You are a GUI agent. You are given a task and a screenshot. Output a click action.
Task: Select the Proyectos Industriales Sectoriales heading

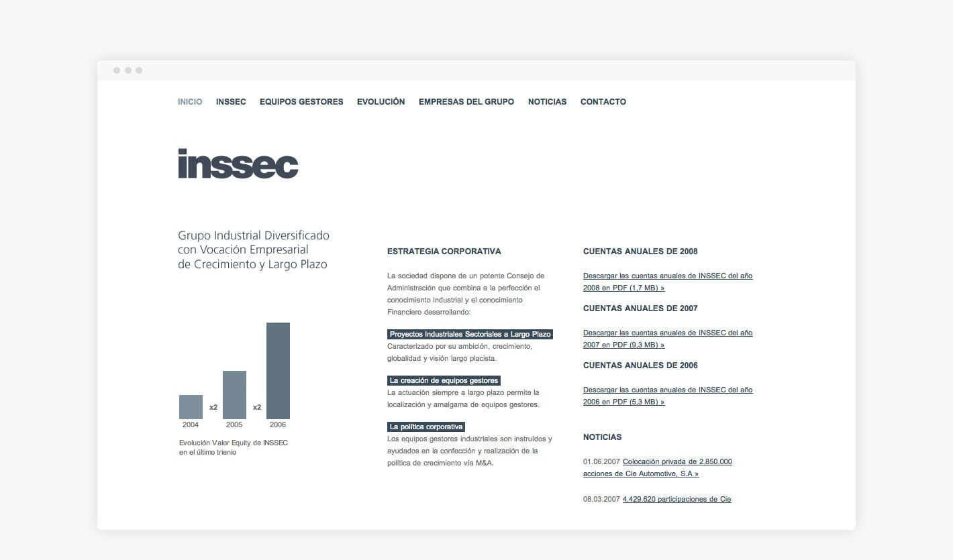470,334
